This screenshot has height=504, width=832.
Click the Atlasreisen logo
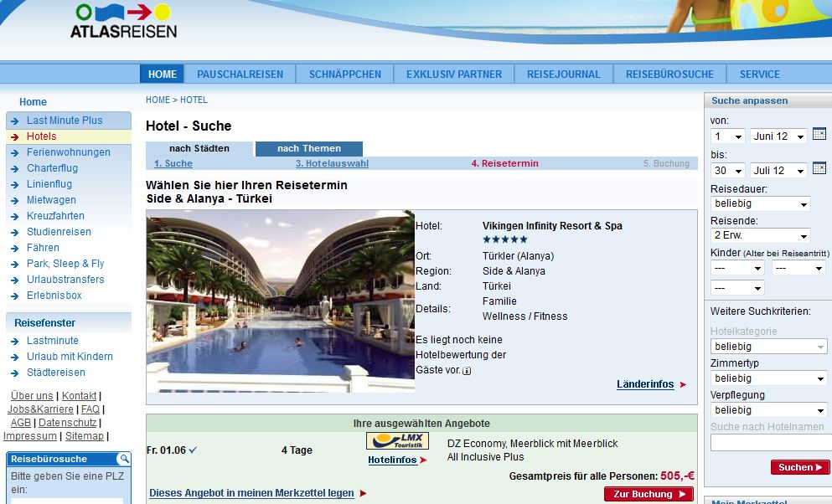tap(124, 23)
